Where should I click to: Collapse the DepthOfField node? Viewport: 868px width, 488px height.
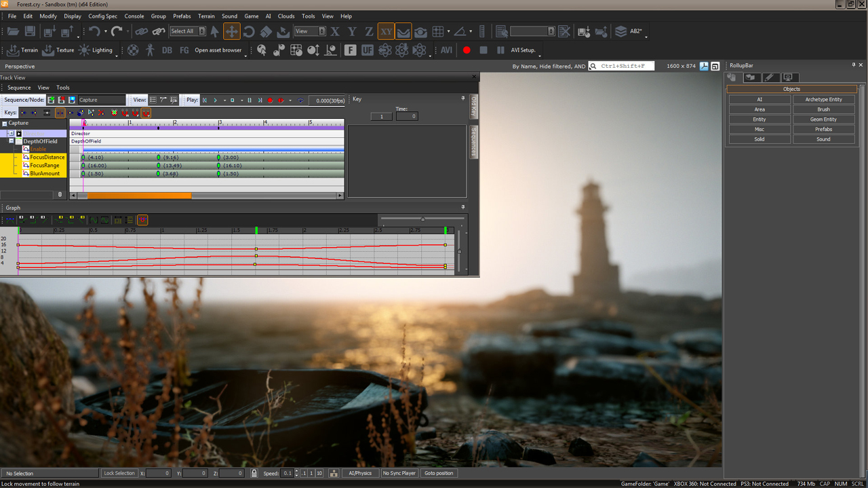pyautogui.click(x=12, y=141)
